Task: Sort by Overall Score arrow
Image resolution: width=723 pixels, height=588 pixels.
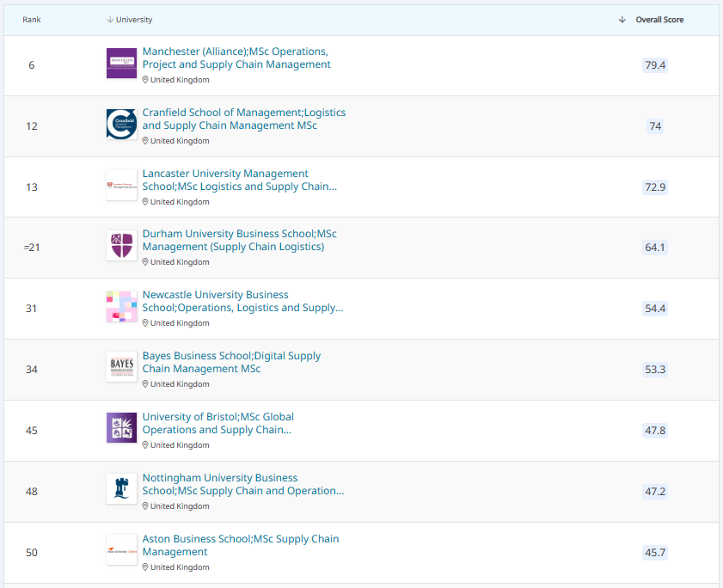Action: (x=622, y=20)
